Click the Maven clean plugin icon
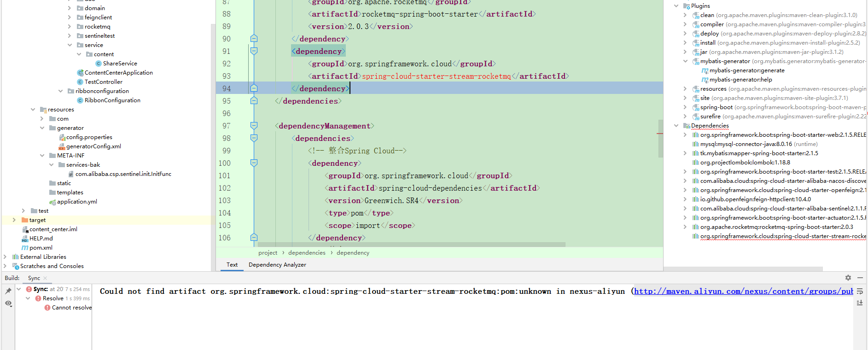868x350 pixels. click(696, 15)
